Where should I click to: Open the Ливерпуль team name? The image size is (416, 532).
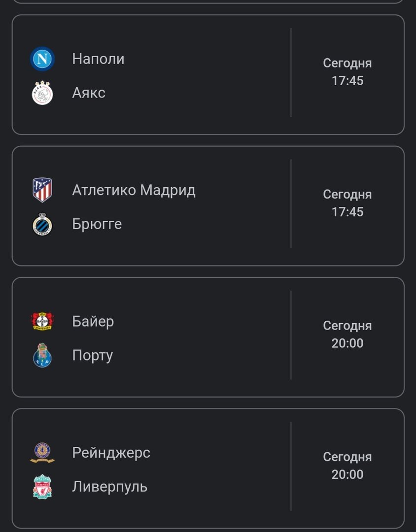tap(109, 487)
